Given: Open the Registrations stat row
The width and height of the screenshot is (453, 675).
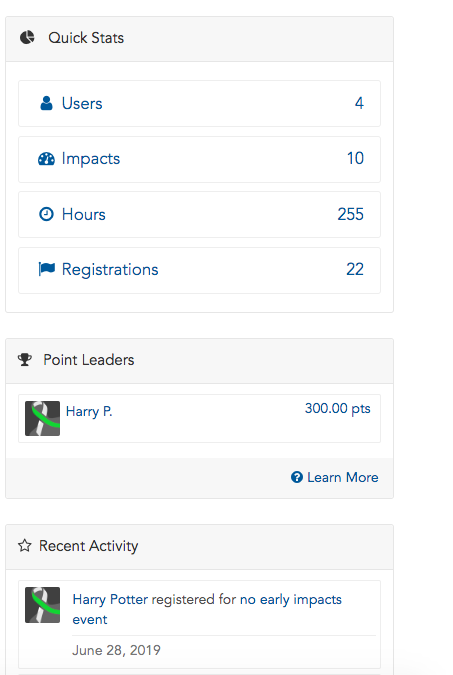Looking at the screenshot, I should pos(199,270).
